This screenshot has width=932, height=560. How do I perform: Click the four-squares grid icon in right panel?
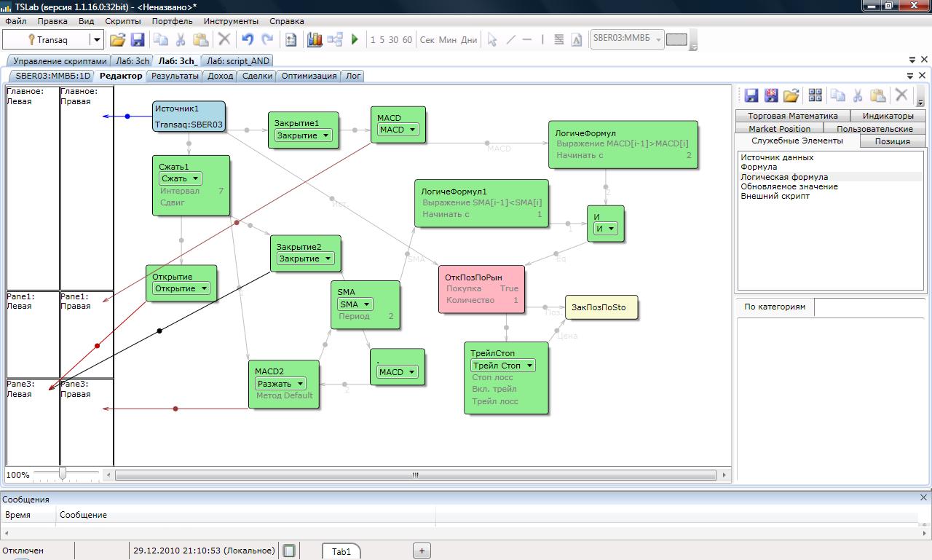coord(815,95)
